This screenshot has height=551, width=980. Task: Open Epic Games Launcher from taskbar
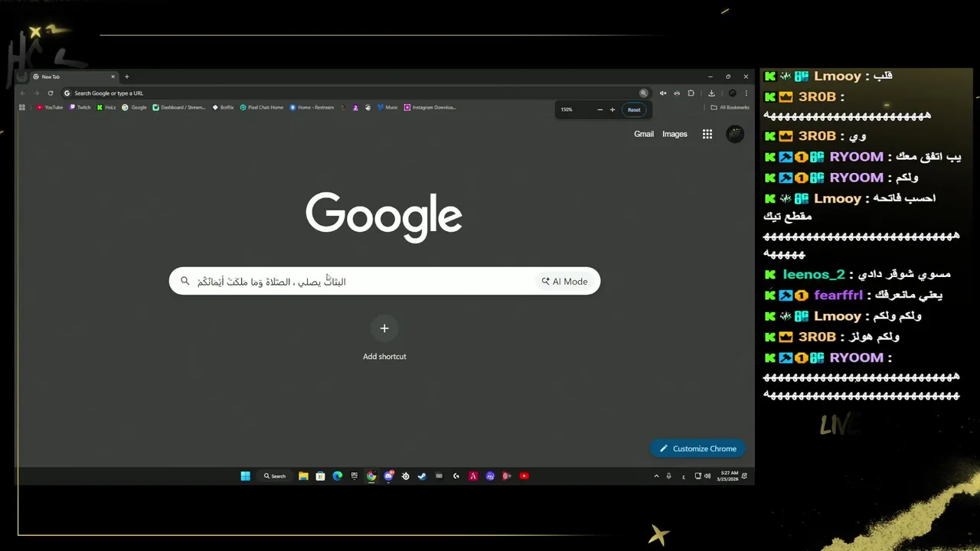(354, 476)
